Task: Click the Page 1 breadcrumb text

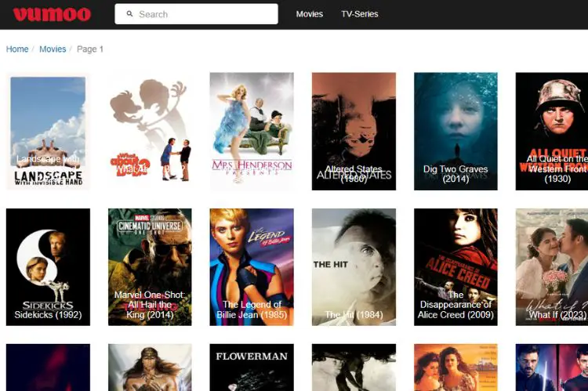Action: 90,49
